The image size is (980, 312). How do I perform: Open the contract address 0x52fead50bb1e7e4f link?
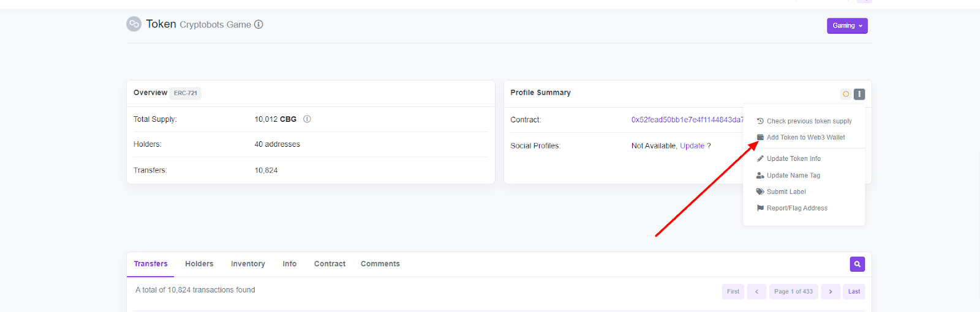[687, 120]
